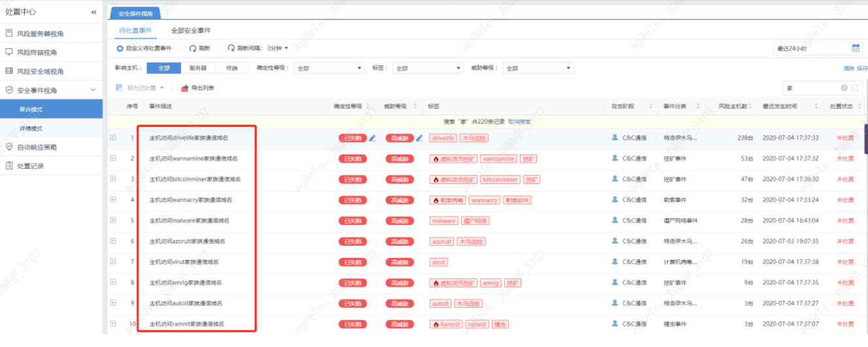Image resolution: width=868 pixels, height=347 pixels.
Task: Switch to the 全部安全事件 tab
Action: click(190, 30)
